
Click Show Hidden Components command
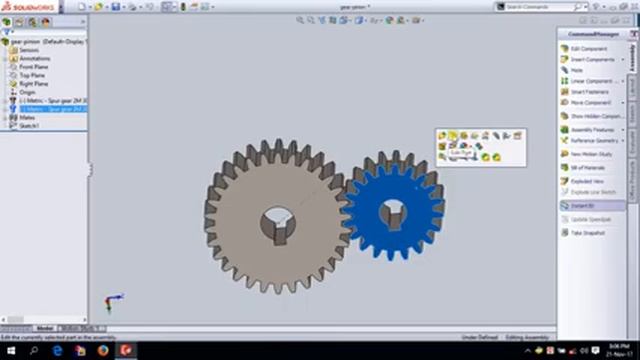(x=591, y=116)
